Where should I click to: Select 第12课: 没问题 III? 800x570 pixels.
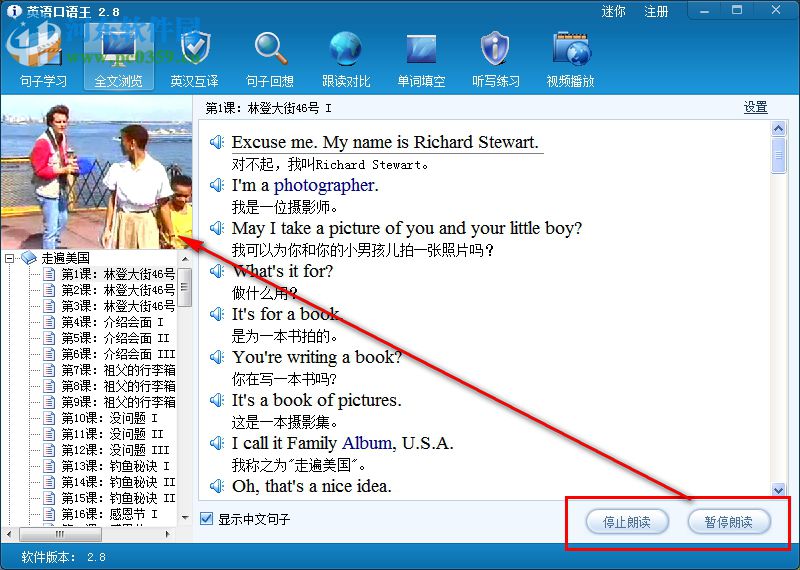(115, 450)
